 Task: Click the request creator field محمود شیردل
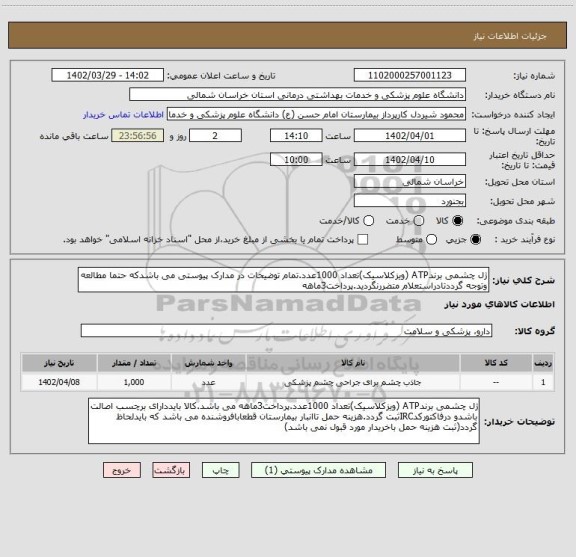316,114
